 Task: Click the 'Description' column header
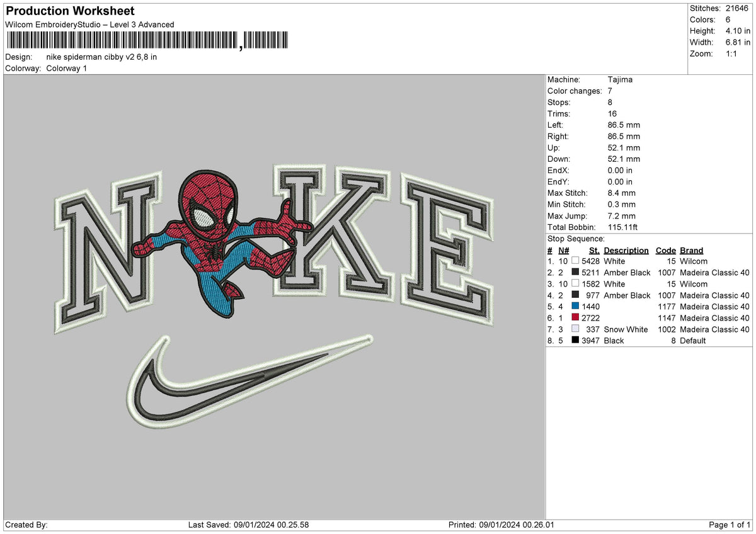626,250
